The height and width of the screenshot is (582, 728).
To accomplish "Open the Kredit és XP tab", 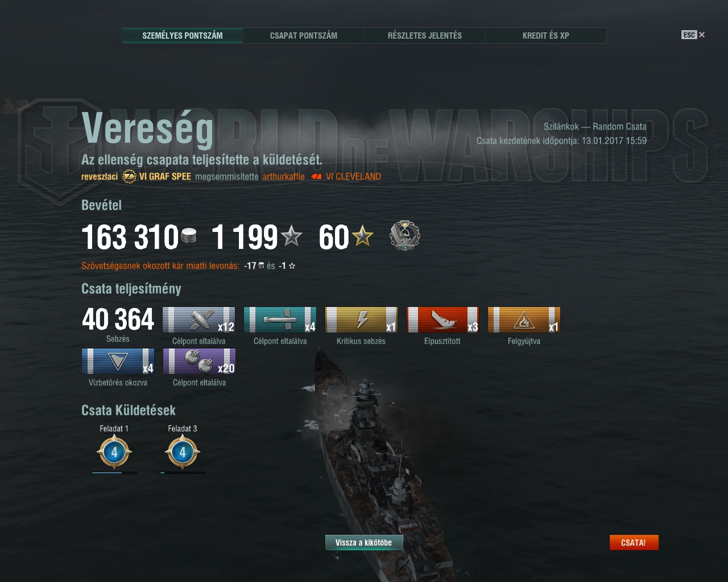I will [x=546, y=35].
